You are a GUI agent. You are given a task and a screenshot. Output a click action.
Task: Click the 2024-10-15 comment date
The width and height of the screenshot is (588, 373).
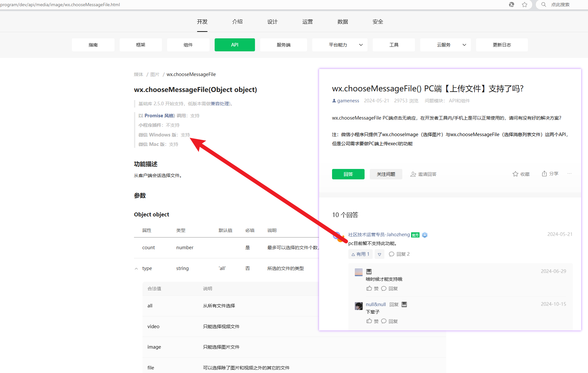tap(553, 304)
